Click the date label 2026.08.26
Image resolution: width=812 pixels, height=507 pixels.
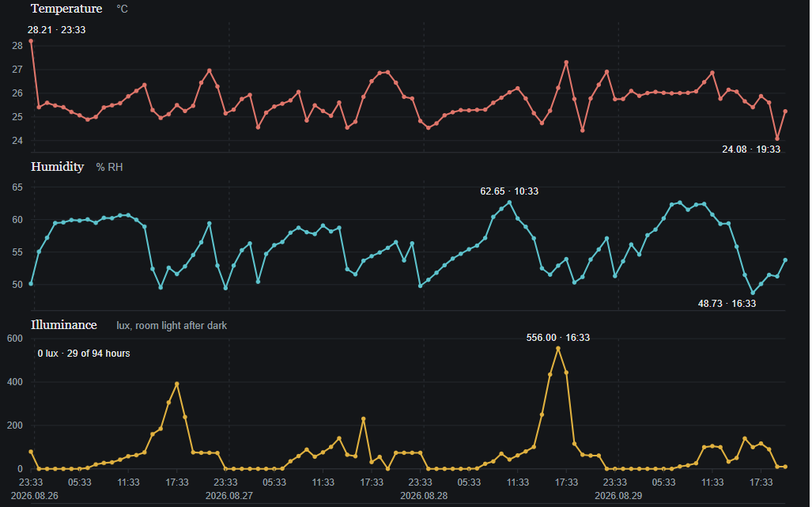[34, 496]
